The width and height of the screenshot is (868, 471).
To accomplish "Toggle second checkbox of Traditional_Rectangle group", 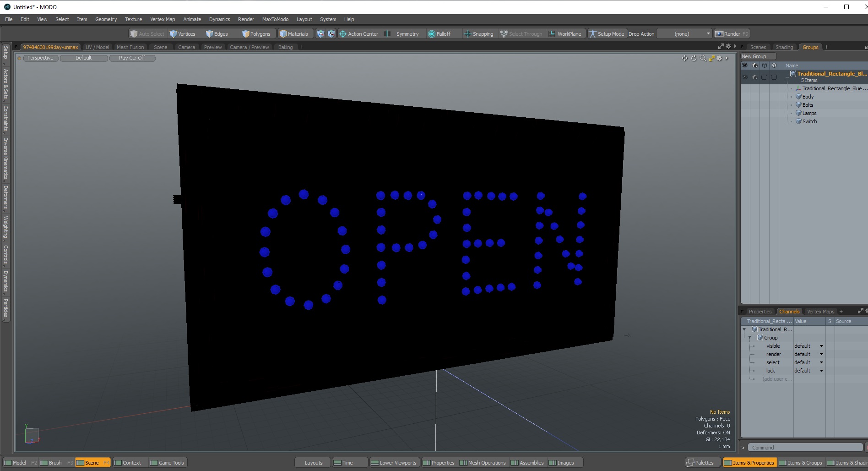I will [x=774, y=77].
